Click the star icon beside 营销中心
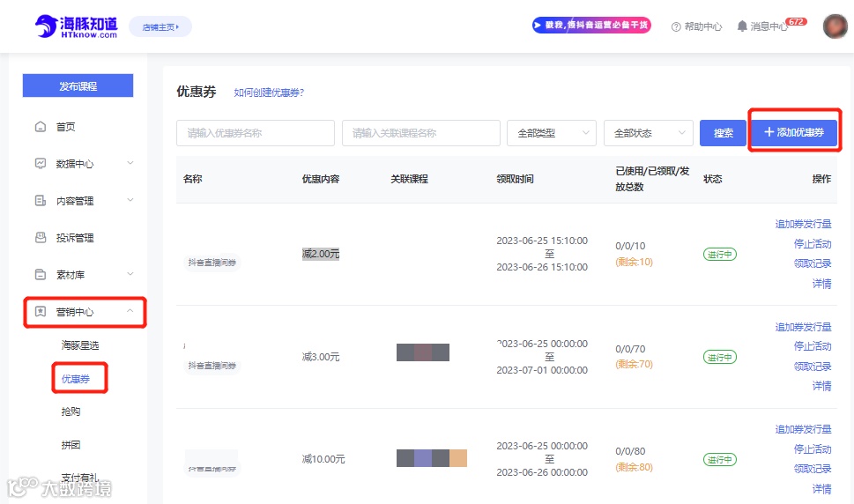 (x=41, y=311)
